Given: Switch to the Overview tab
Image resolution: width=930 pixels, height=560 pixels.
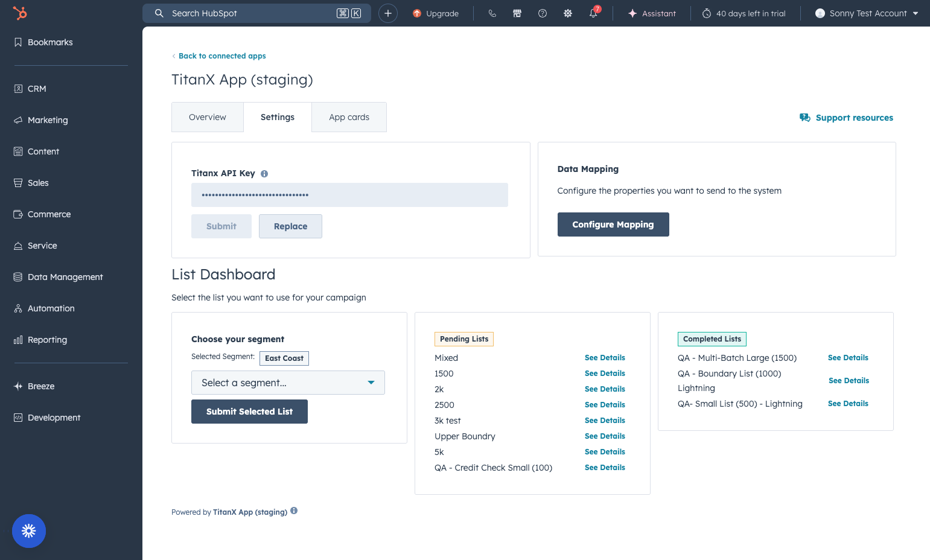Looking at the screenshot, I should pos(208,117).
